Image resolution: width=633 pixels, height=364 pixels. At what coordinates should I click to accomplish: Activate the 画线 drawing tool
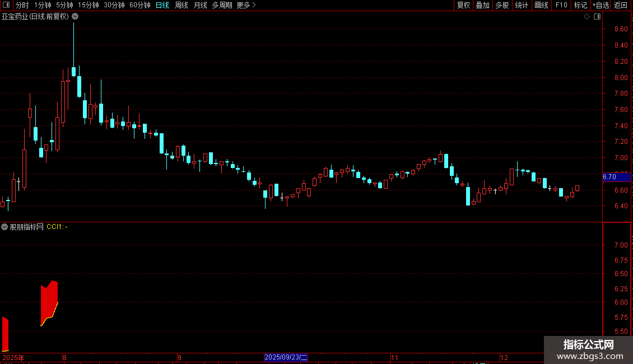click(x=541, y=5)
